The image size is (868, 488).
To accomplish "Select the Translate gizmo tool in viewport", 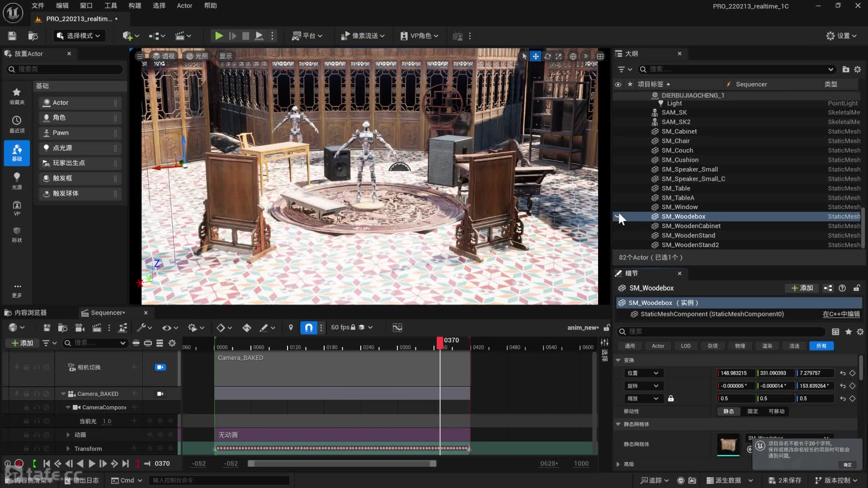I will (x=536, y=56).
